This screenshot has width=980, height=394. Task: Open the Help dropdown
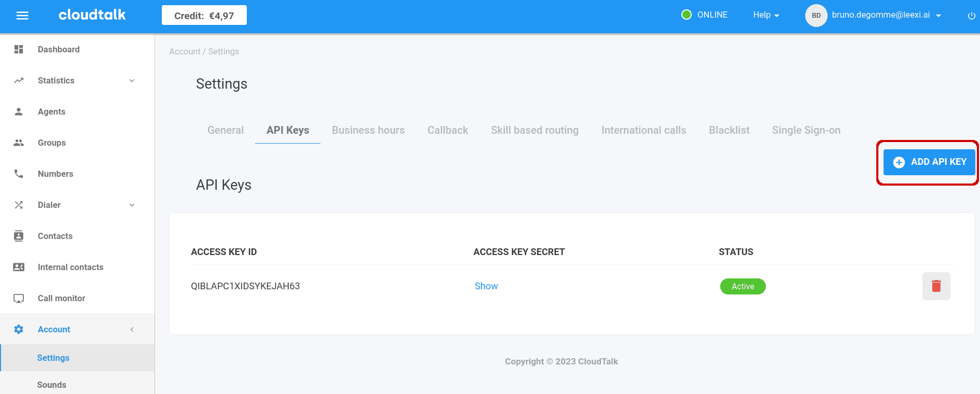[x=766, y=15]
